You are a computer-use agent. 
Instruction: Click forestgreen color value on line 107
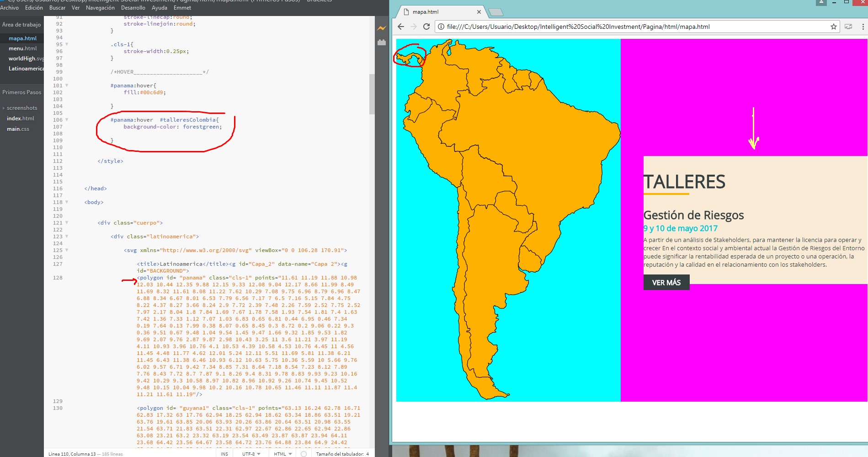pos(202,127)
